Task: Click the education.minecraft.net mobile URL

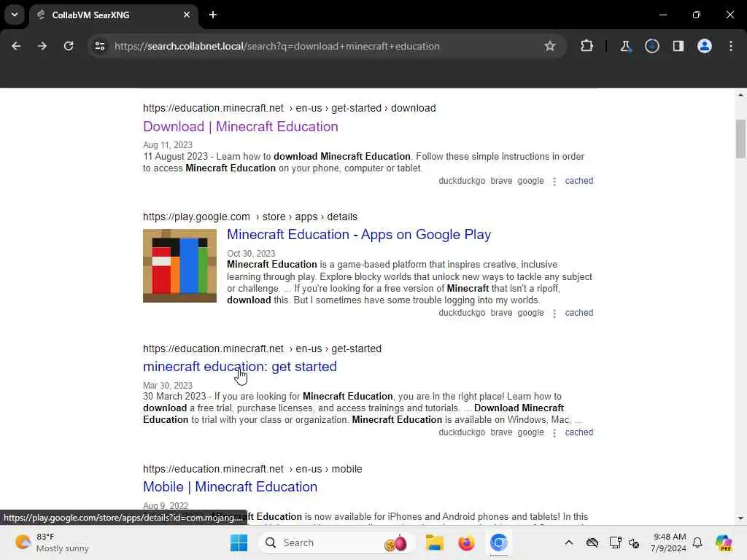Action: pos(252,469)
